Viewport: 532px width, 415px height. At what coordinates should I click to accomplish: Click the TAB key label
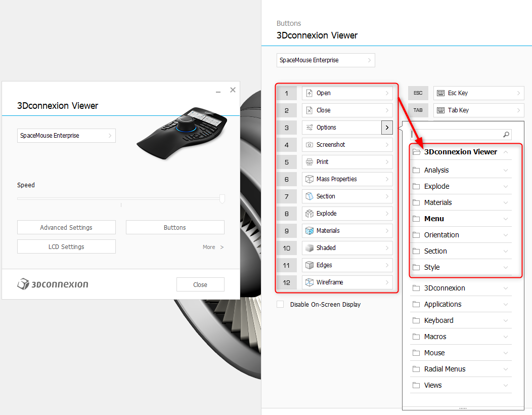tap(418, 110)
